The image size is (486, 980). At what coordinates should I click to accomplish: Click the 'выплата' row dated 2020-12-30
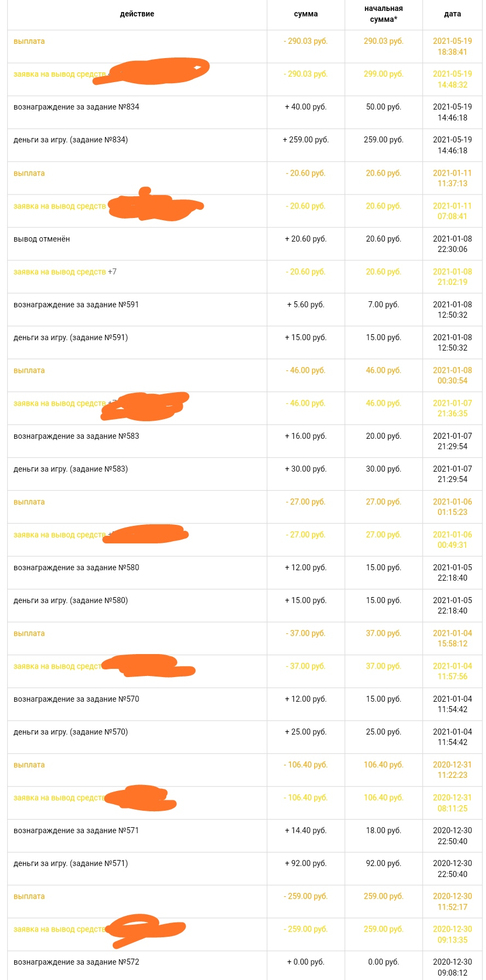245,901
